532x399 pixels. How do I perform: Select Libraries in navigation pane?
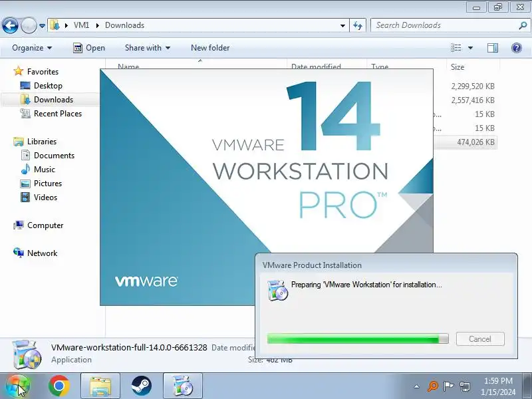[42, 141]
